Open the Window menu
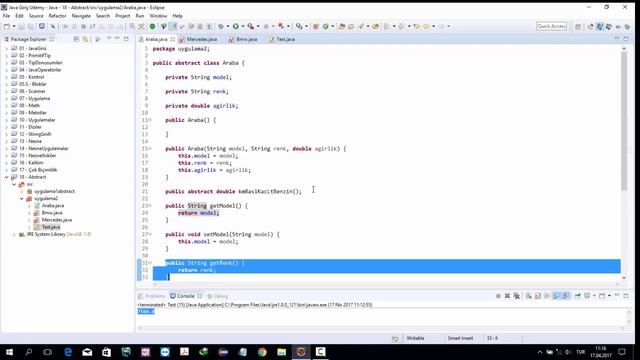This screenshot has height=360, width=640. click(x=158, y=16)
